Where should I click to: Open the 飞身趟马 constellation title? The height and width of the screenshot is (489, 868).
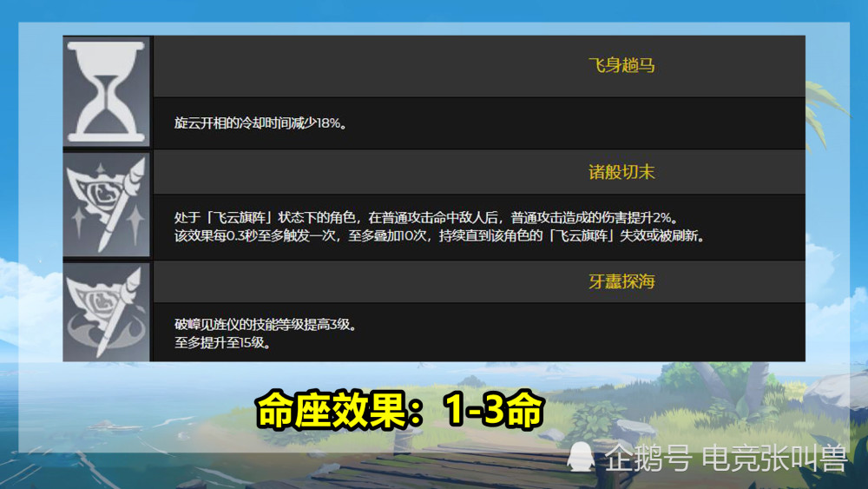click(x=621, y=66)
